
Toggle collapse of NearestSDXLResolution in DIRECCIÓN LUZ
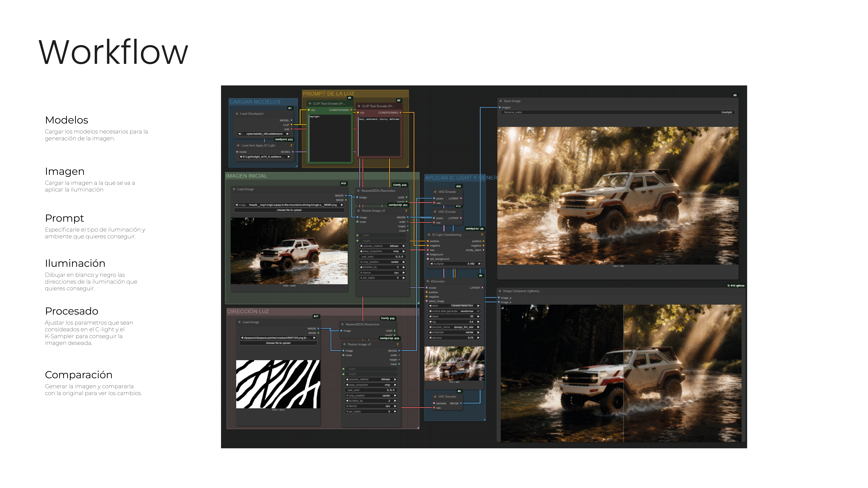coord(342,324)
